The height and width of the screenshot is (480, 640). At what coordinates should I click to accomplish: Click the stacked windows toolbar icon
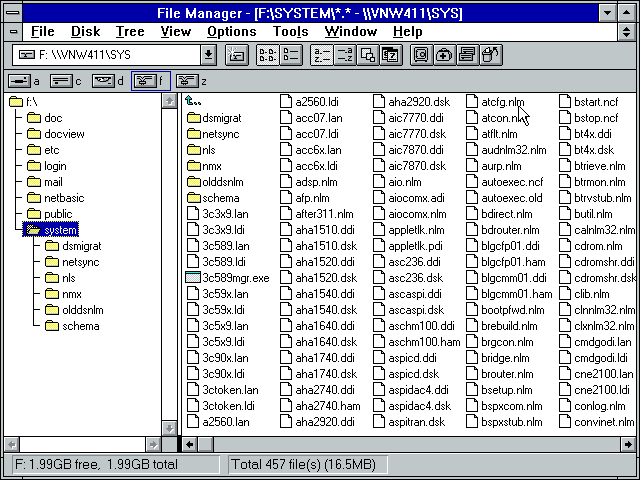point(467,55)
